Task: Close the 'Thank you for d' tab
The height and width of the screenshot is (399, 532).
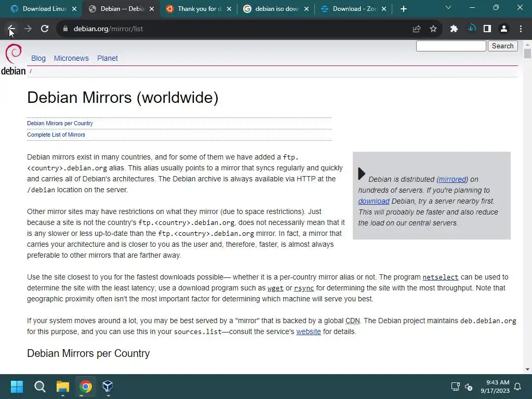Action: pos(229,9)
